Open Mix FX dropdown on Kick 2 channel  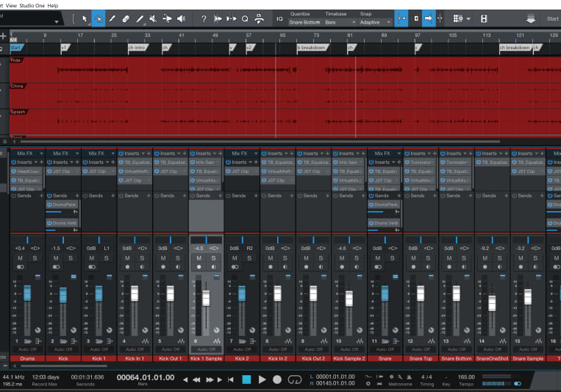tap(256, 154)
